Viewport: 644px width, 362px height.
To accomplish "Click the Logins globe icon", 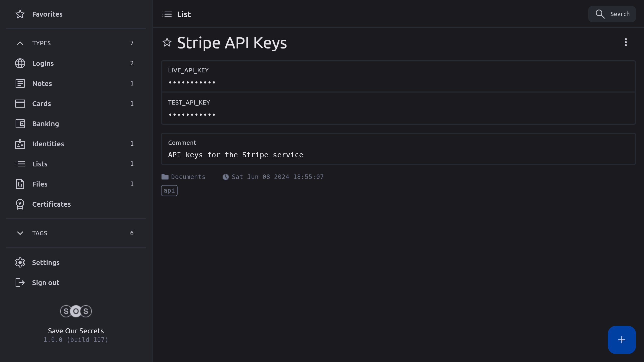I will tap(20, 63).
